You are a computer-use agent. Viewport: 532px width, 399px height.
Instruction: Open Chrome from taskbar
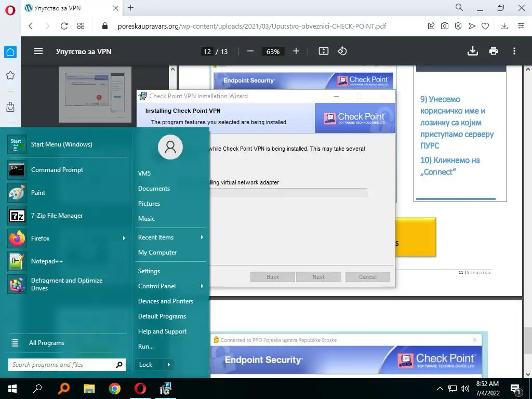[x=115, y=389]
